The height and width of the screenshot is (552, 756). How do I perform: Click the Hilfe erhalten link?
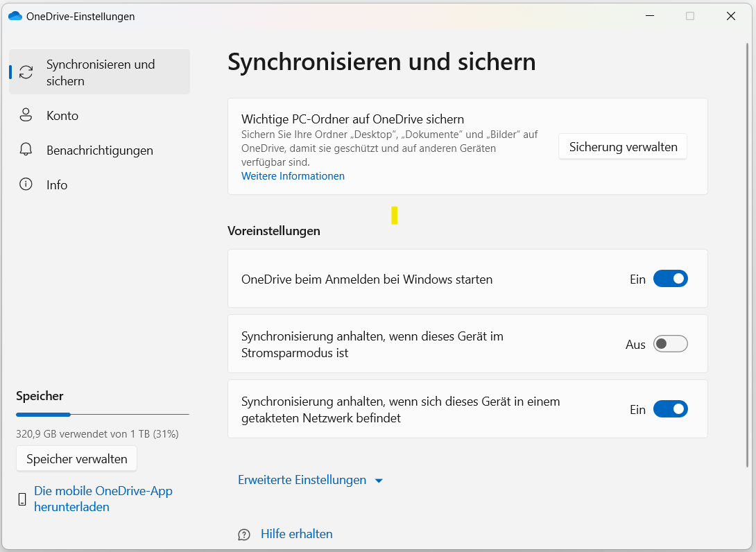pyautogui.click(x=297, y=534)
